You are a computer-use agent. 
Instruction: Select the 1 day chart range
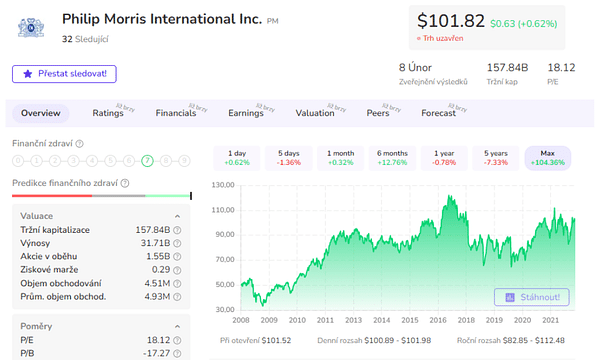237,158
